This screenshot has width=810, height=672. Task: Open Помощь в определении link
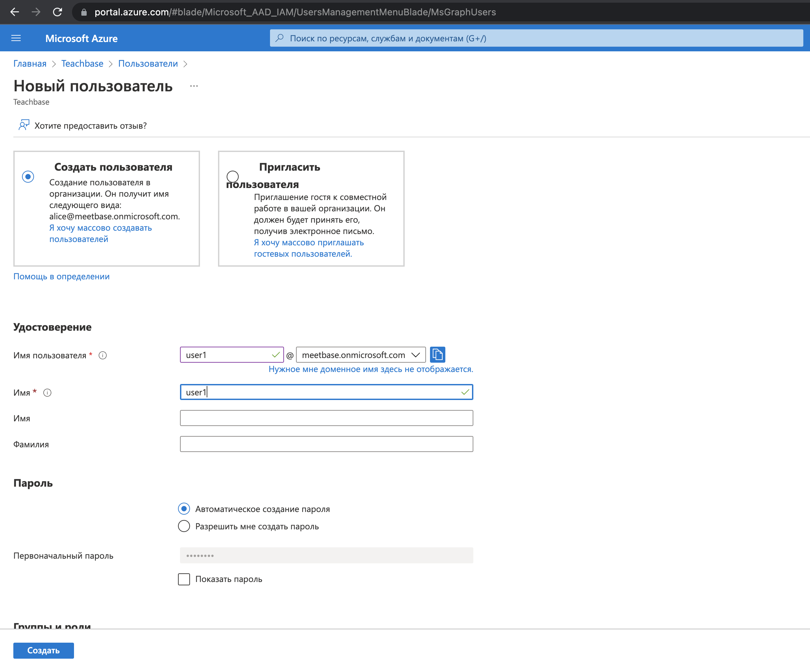point(62,277)
